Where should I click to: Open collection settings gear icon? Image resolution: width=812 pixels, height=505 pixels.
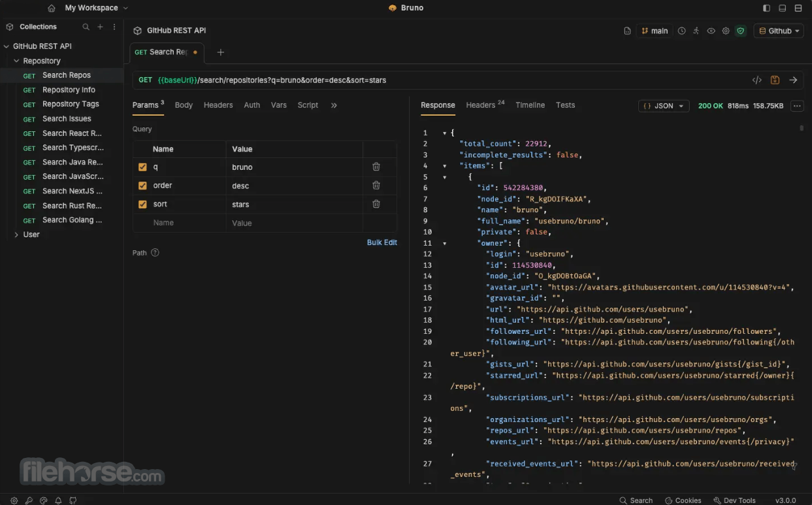(x=726, y=31)
